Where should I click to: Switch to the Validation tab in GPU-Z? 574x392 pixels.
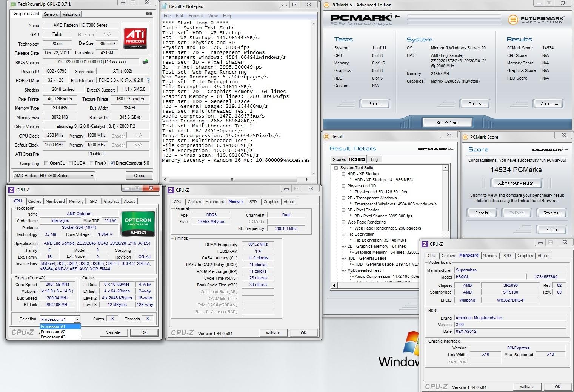pos(71,14)
